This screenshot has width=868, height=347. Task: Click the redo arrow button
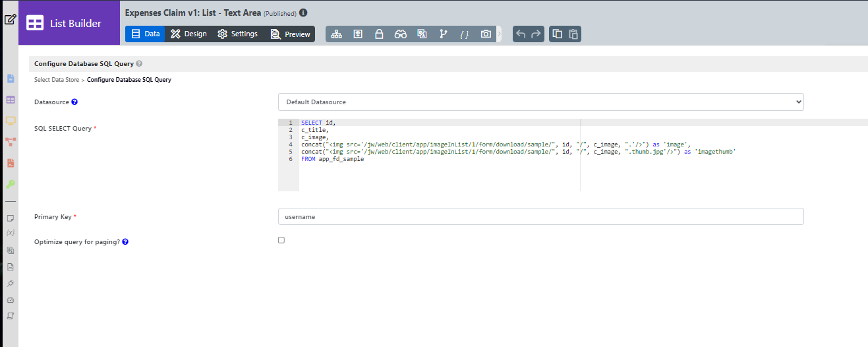tap(536, 34)
